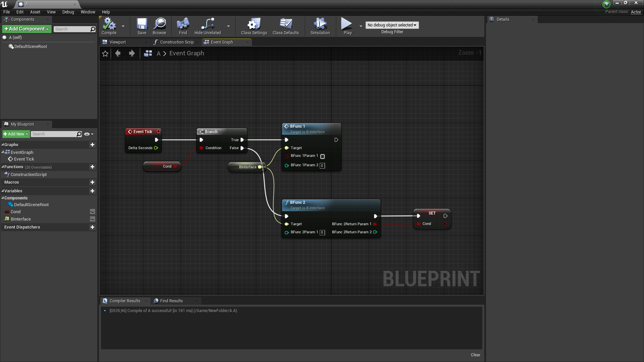Open the Add Component dropdown
Screen dimensions: 644x362
tap(27, 29)
